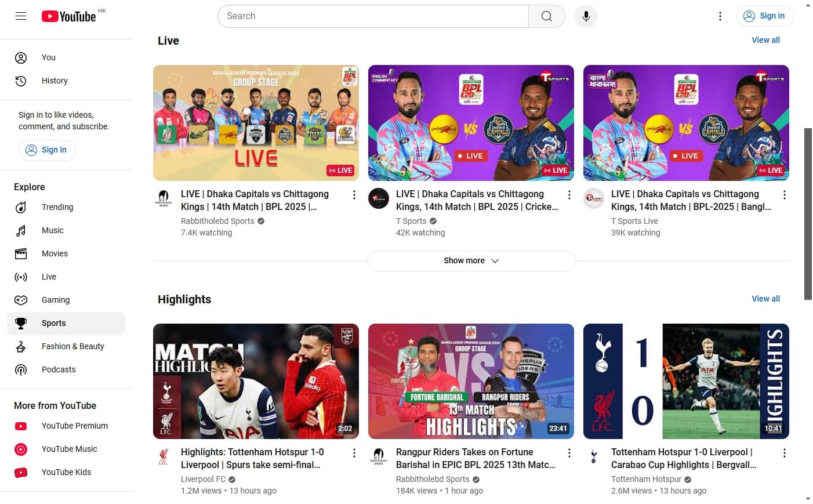Start a voice search with the microphone icon
The width and height of the screenshot is (813, 504).
586,16
